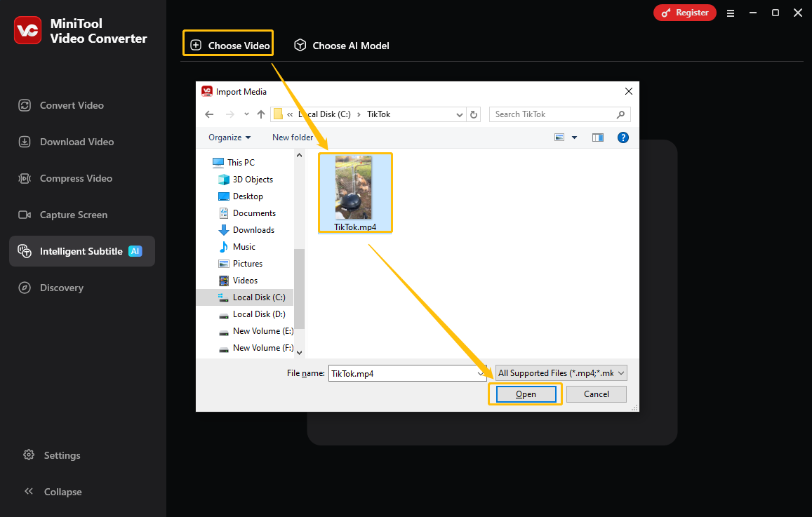Screen dimensions: 812x517
Task: Click Choose AI Model
Action: (342, 46)
